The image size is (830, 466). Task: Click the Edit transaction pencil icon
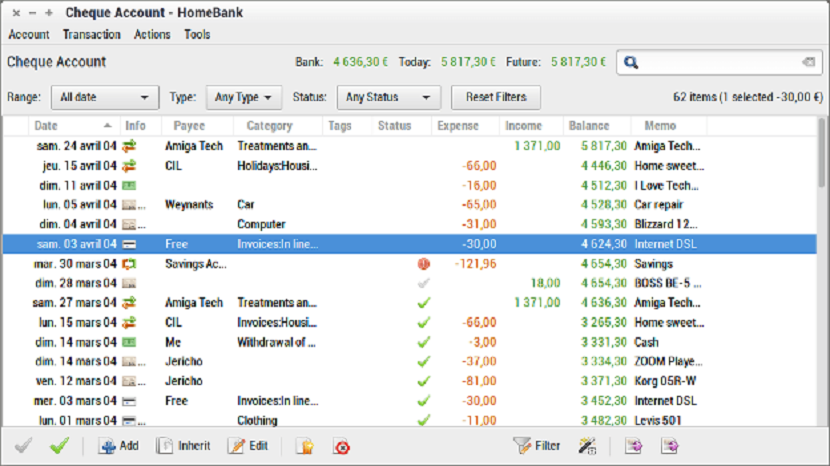(237, 446)
